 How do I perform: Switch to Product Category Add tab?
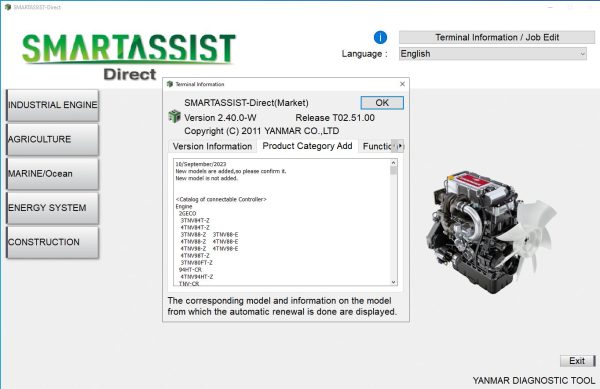(307, 146)
